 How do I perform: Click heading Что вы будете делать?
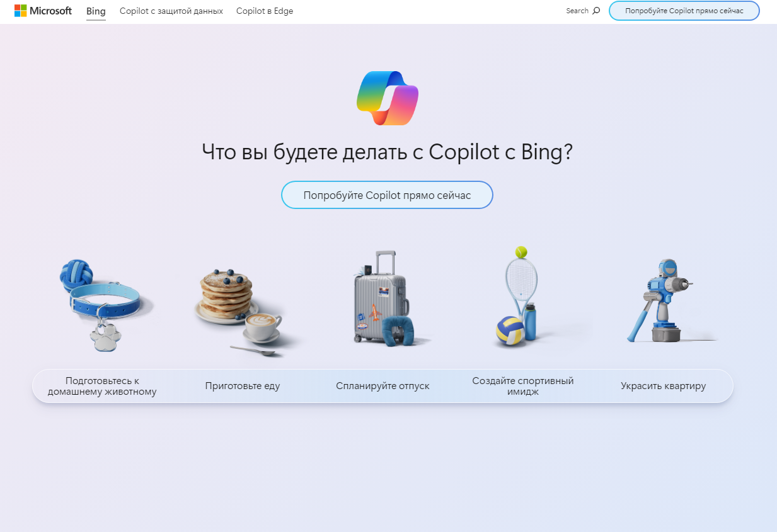(x=387, y=152)
